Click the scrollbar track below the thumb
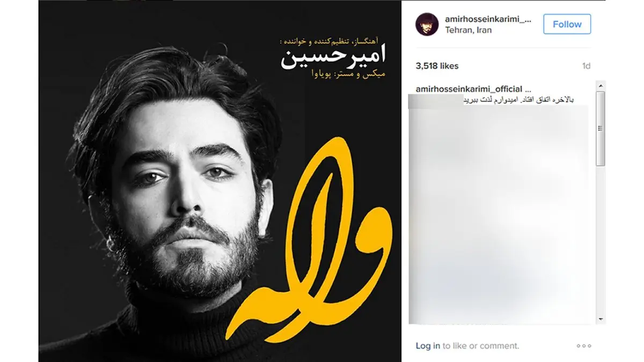 [x=601, y=240]
